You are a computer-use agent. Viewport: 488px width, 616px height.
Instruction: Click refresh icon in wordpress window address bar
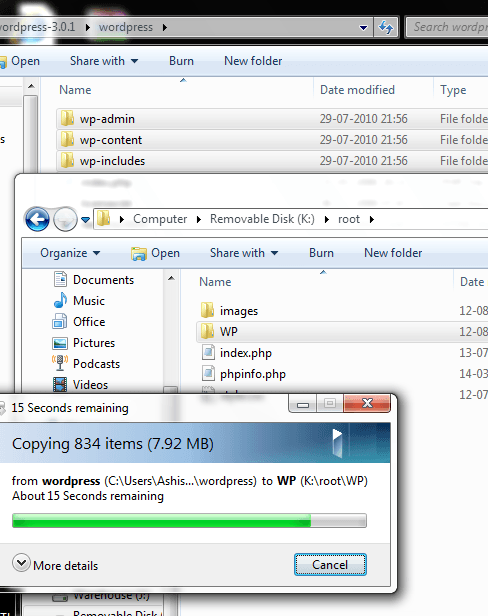pyautogui.click(x=386, y=27)
